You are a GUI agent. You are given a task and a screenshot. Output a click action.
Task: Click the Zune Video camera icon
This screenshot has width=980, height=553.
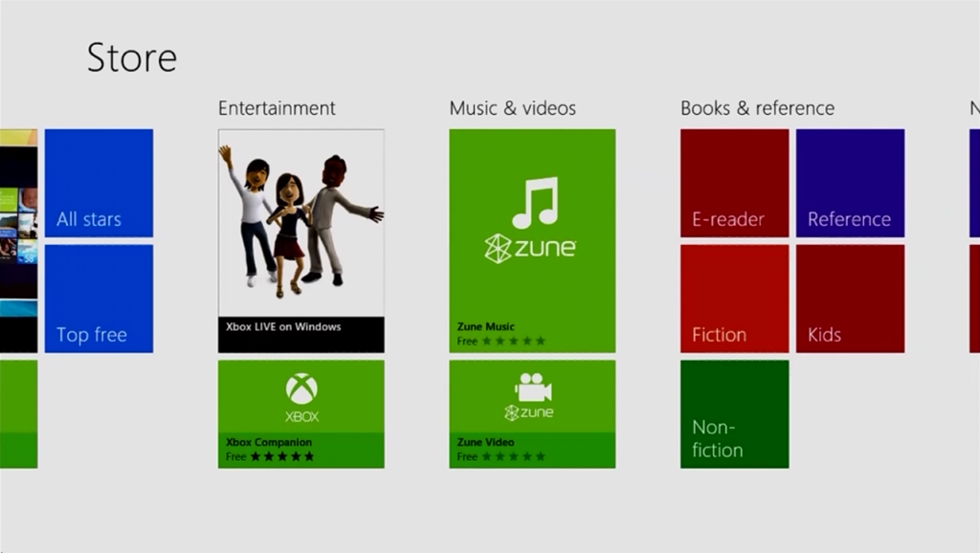532,387
